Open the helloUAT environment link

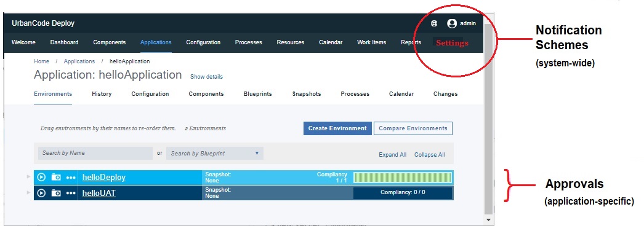[x=99, y=193]
